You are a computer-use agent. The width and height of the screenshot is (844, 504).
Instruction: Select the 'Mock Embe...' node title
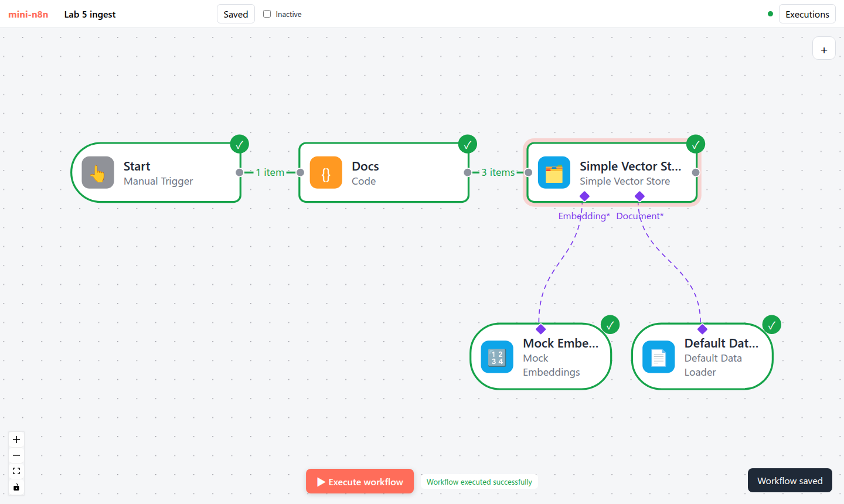[561, 343]
